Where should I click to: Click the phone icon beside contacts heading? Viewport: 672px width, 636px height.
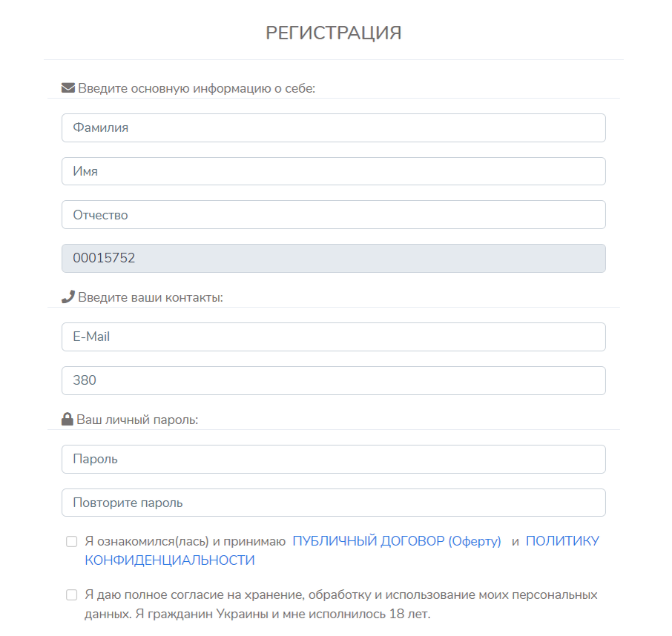pyautogui.click(x=67, y=297)
